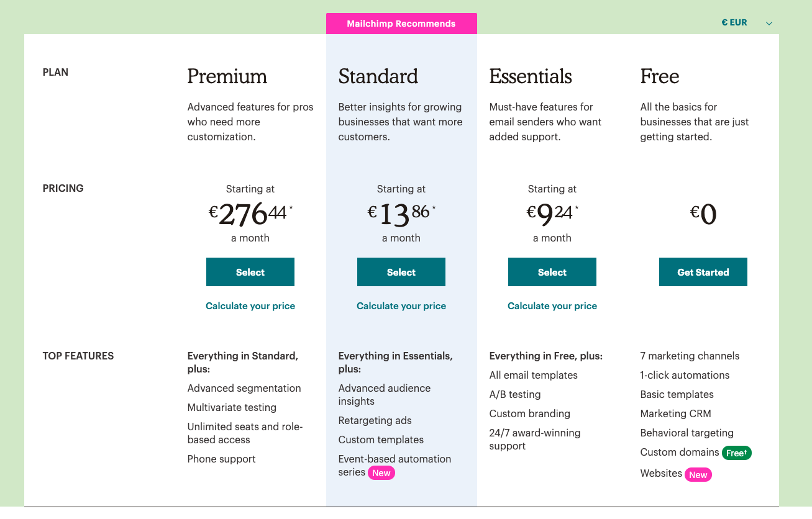Click the Premium plan heading

tap(227, 76)
